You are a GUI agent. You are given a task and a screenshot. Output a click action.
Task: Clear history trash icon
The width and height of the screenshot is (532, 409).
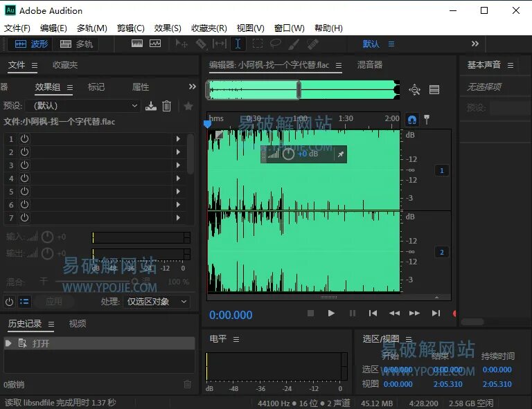187,384
